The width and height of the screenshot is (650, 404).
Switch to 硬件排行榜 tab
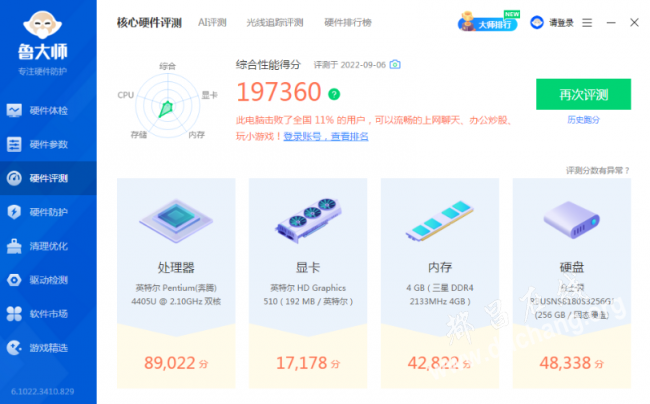[x=348, y=22]
